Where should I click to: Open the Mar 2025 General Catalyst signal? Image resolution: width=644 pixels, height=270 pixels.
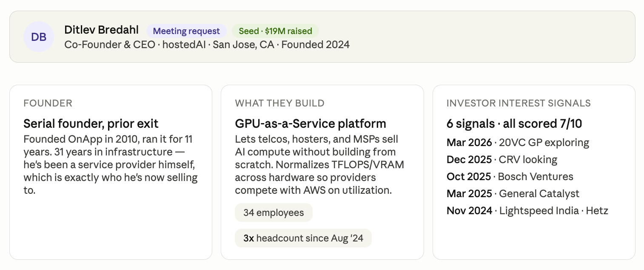pos(513,194)
